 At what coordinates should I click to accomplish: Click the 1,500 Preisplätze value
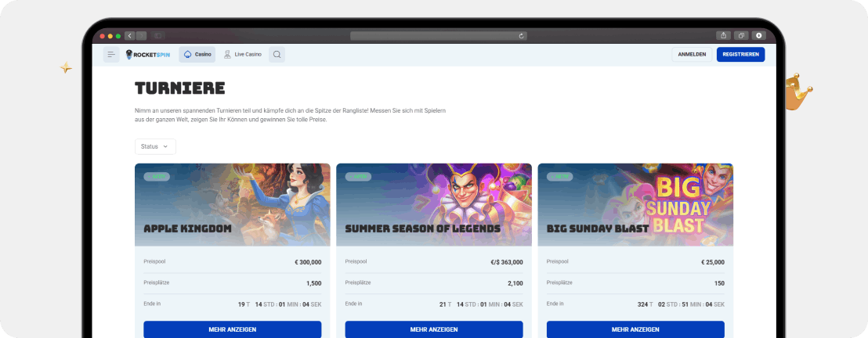click(314, 283)
